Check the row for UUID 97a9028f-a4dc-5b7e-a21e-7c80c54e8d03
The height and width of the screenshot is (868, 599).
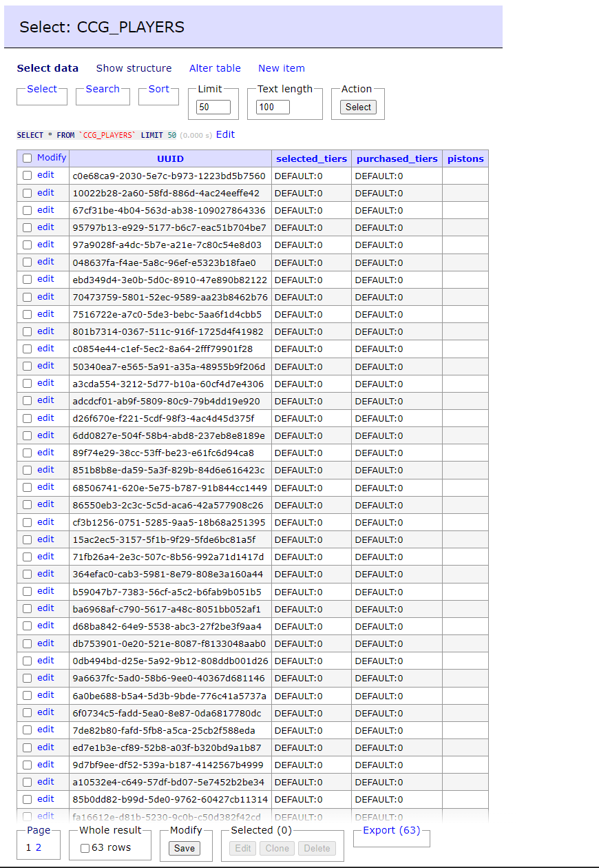(28, 245)
